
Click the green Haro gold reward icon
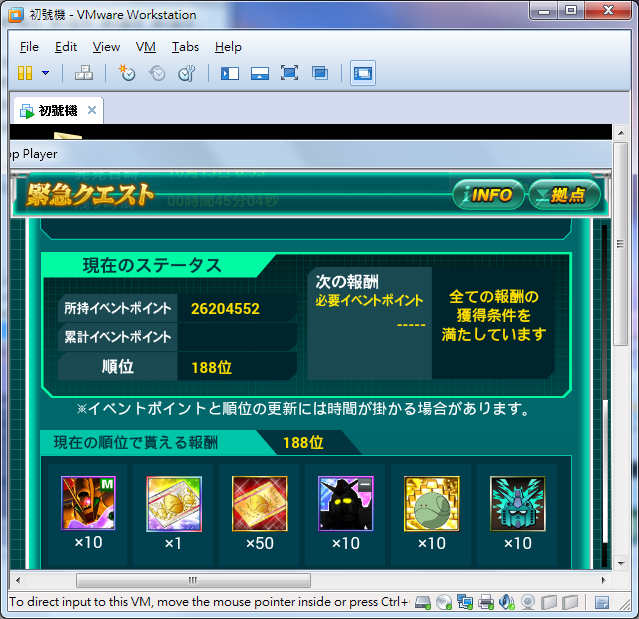tap(432, 504)
